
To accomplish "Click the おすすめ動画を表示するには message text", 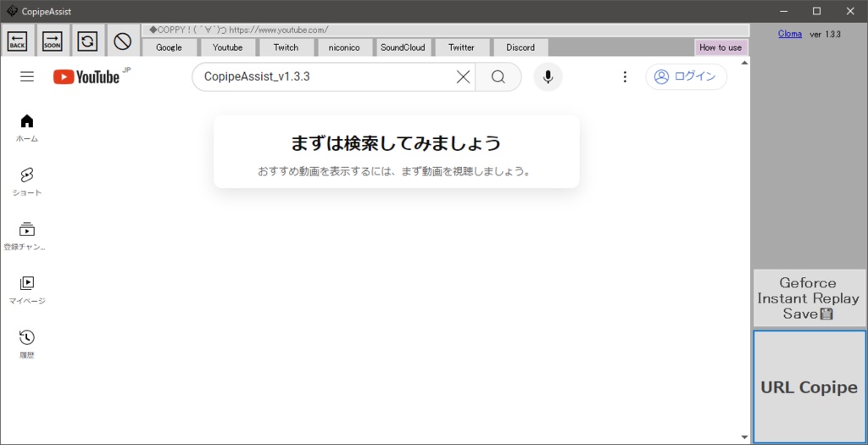I will click(396, 171).
